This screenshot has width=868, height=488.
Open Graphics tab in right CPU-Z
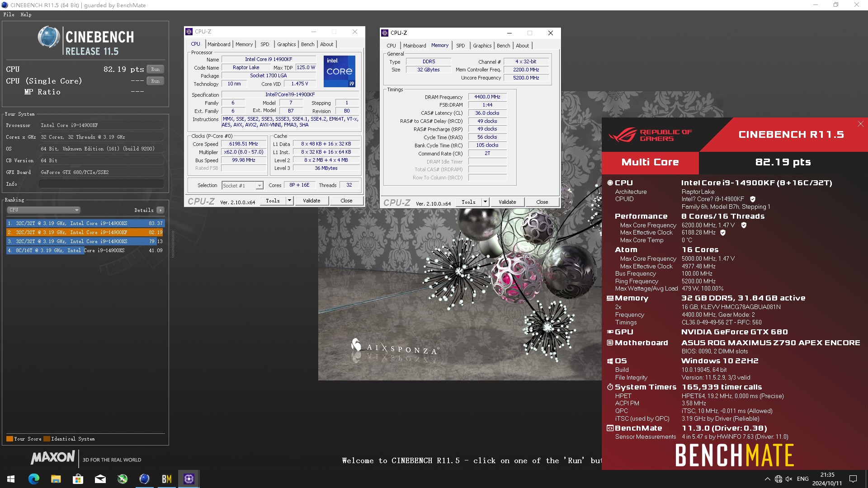coord(482,46)
